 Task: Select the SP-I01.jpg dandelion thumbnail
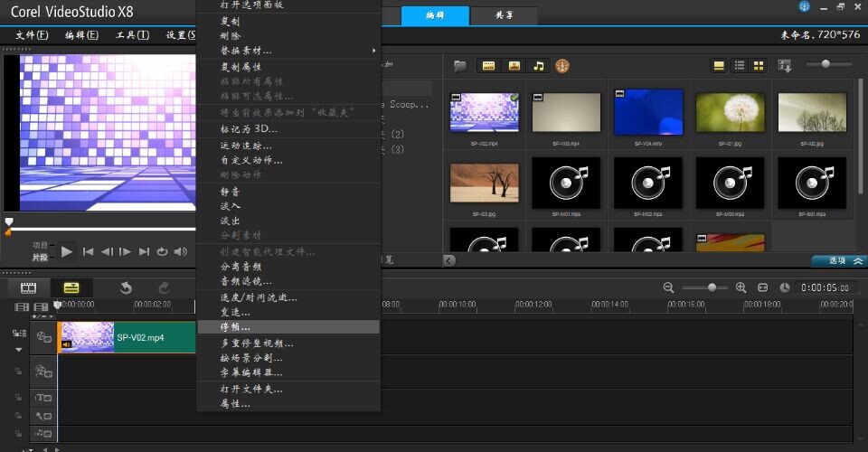pos(730,113)
